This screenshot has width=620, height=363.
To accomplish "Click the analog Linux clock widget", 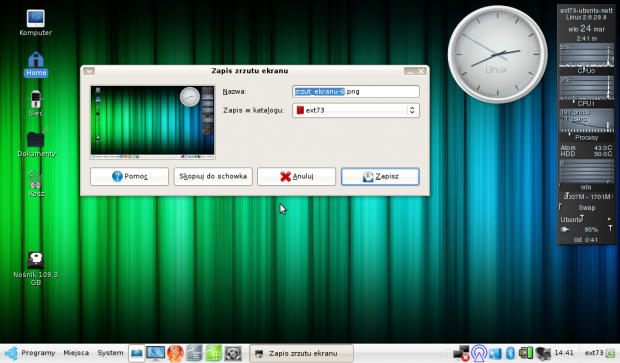I will (497, 55).
